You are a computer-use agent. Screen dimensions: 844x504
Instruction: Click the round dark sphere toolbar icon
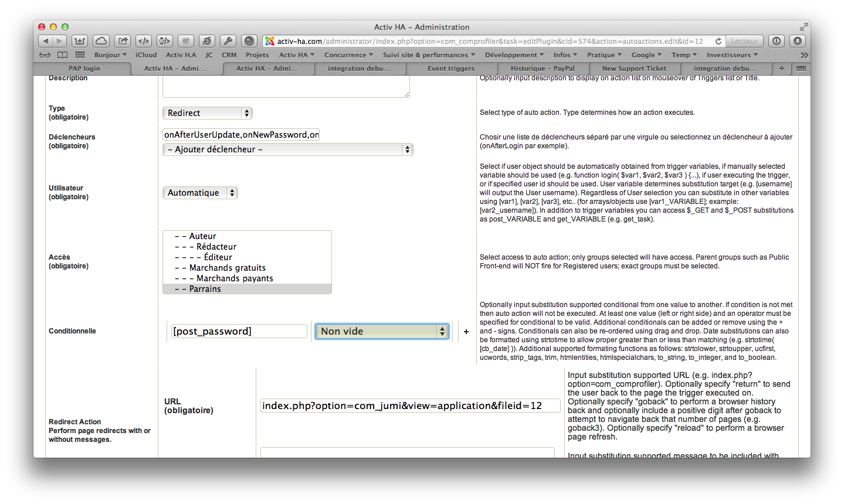[x=249, y=41]
